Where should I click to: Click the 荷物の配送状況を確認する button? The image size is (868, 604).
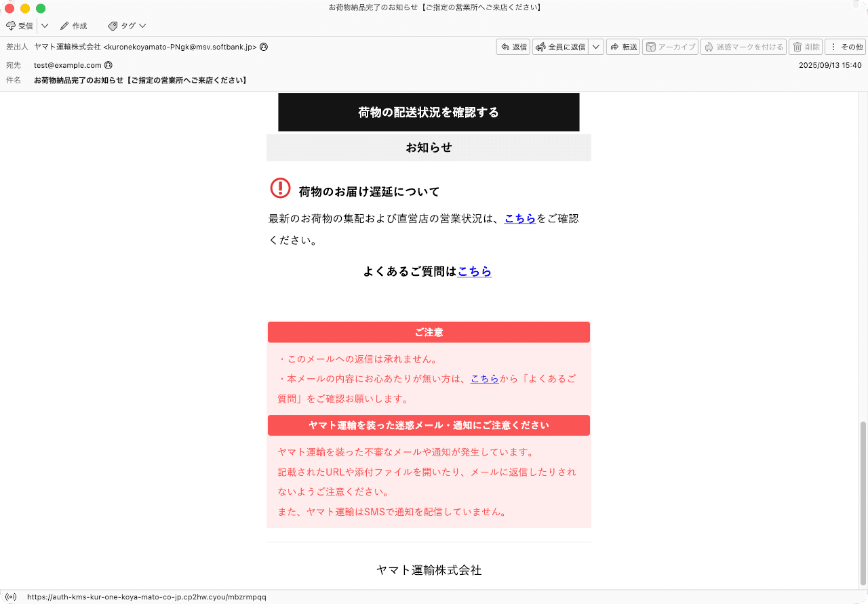pyautogui.click(x=429, y=112)
